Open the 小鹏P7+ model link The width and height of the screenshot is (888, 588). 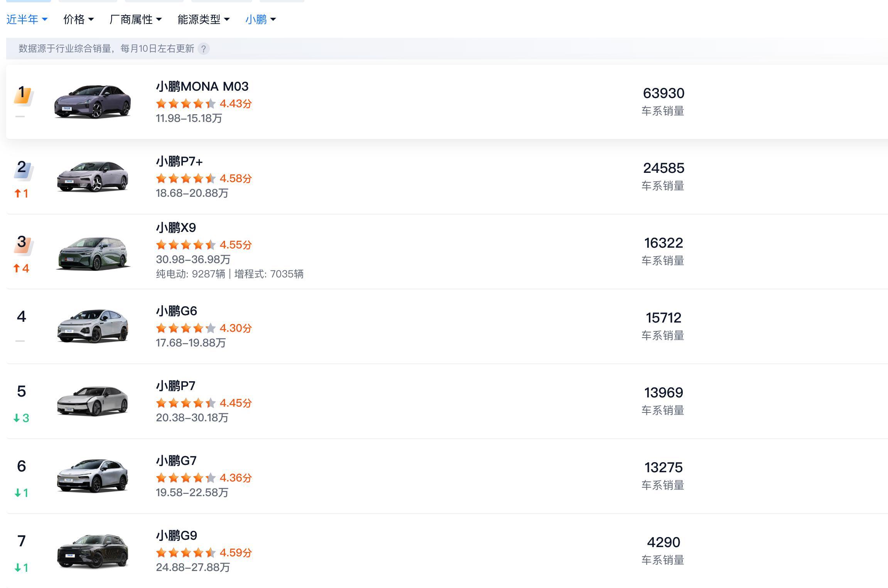coord(179,161)
